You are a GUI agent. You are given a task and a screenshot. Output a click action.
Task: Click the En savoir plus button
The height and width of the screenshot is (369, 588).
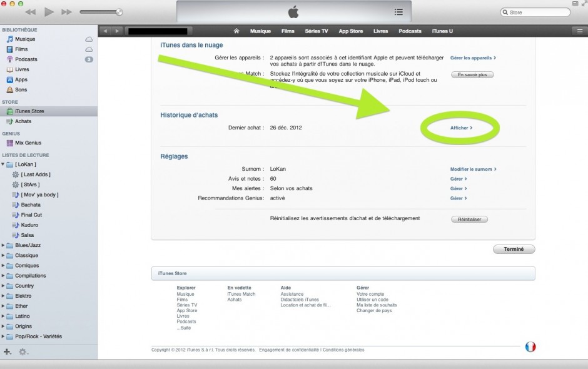[472, 74]
